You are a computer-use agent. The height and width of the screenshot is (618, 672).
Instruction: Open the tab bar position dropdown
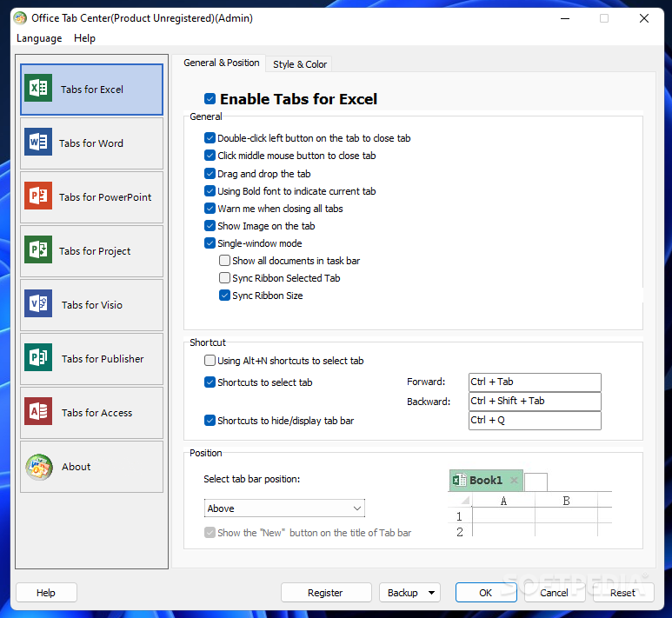[284, 508]
